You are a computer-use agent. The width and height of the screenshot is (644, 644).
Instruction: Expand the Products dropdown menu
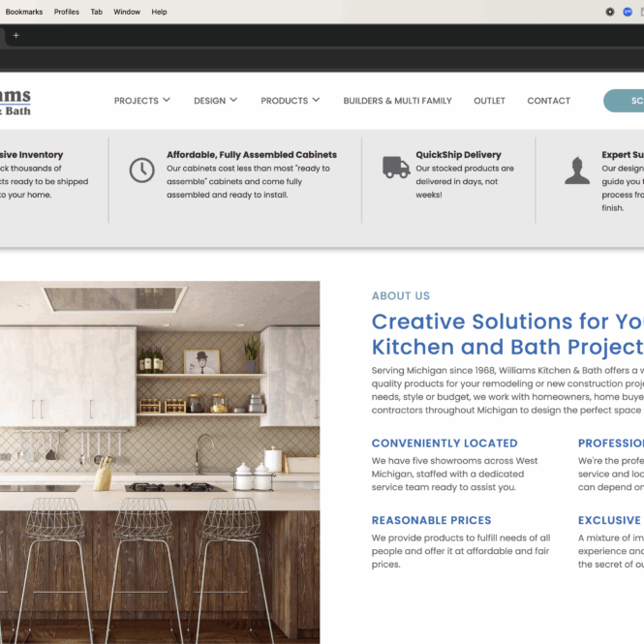(x=290, y=101)
